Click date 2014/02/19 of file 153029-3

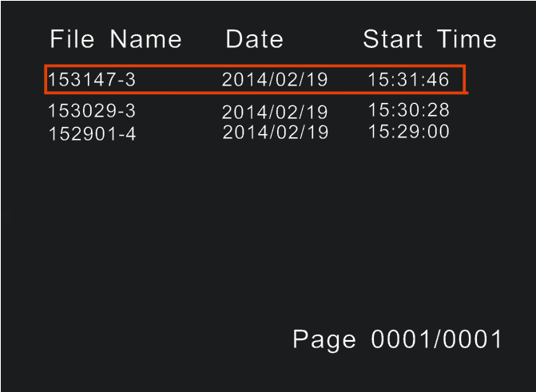(x=275, y=112)
